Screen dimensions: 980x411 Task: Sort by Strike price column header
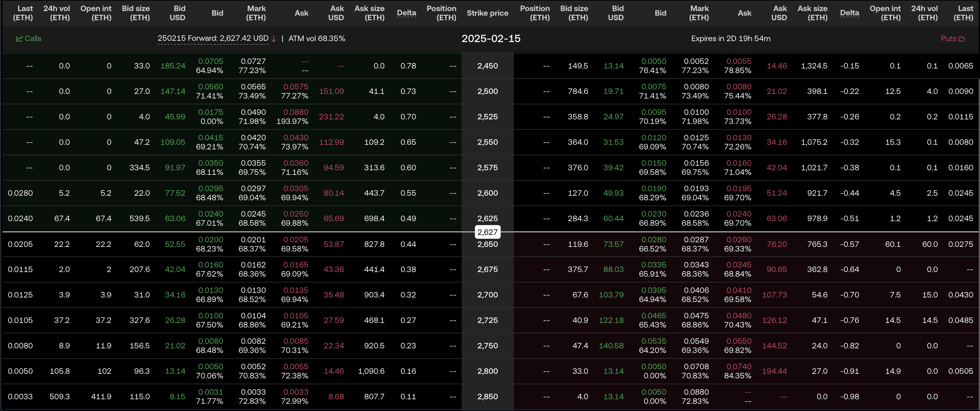487,13
